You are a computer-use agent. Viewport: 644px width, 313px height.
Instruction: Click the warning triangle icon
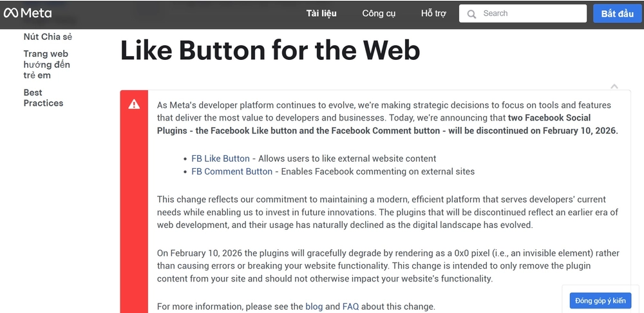click(x=134, y=104)
